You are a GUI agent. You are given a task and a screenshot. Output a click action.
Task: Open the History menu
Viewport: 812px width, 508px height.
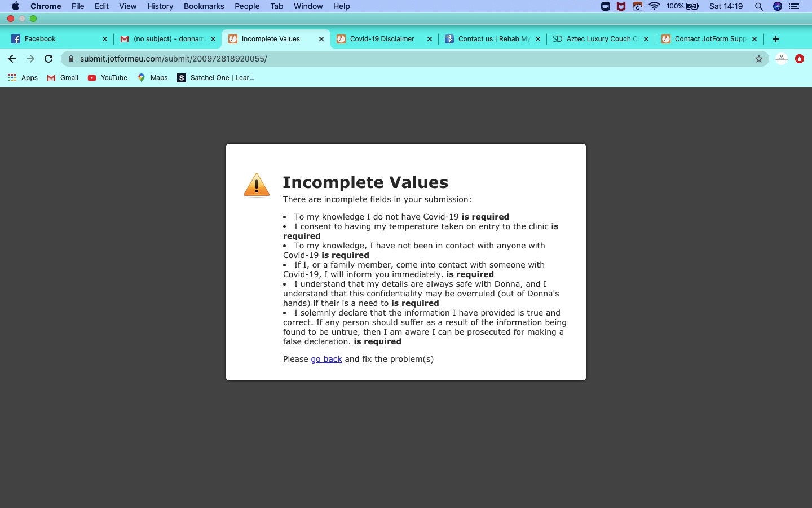(x=160, y=6)
